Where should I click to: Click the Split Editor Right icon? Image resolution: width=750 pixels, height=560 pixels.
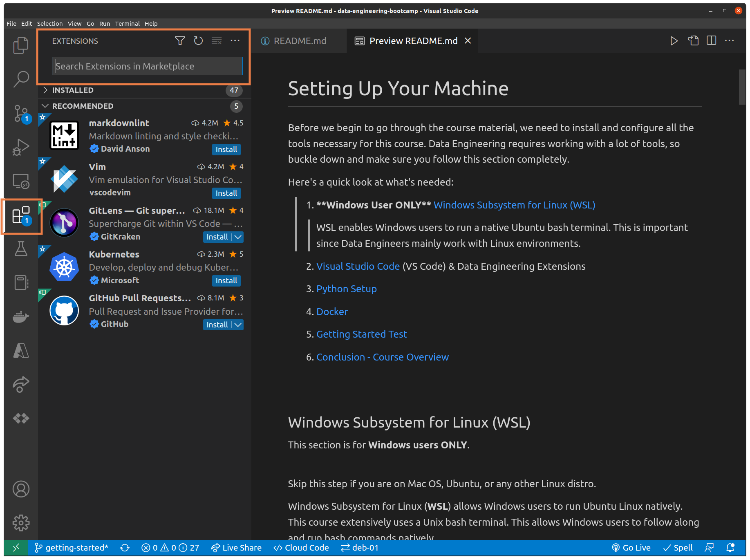pyautogui.click(x=712, y=41)
